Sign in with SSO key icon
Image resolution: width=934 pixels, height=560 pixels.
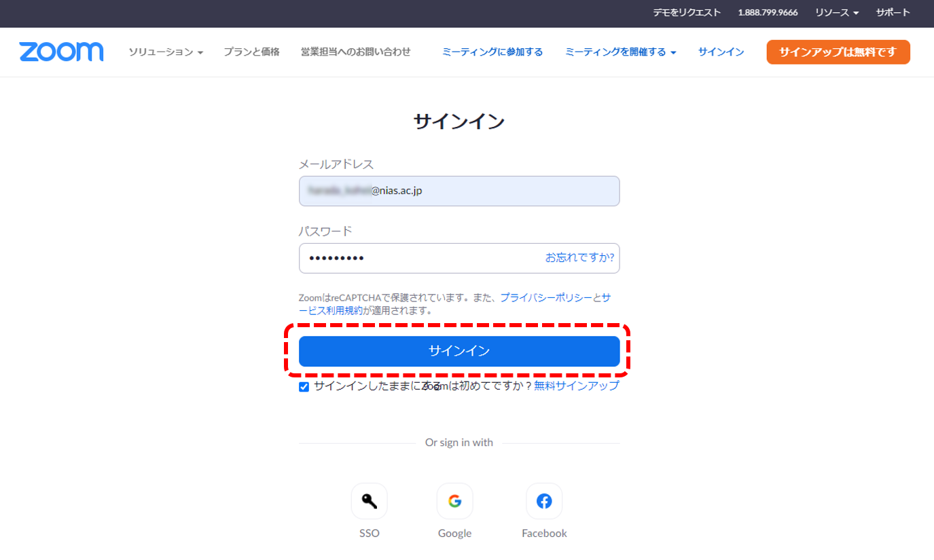(x=370, y=501)
